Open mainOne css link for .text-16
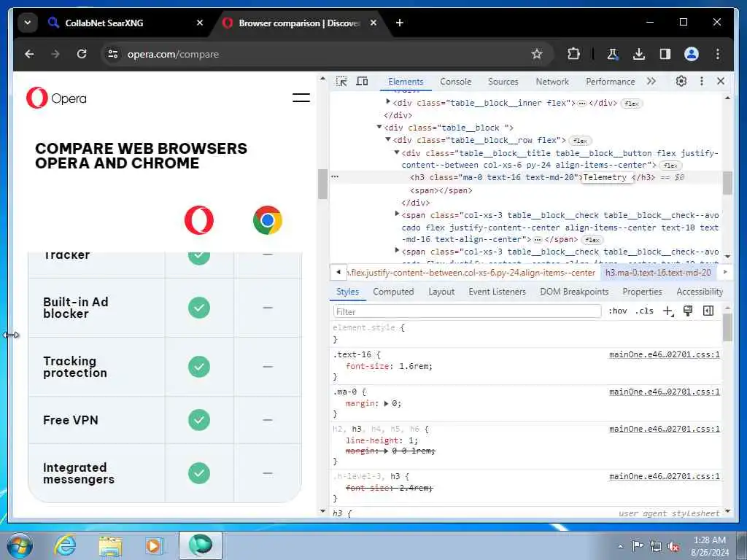The height and width of the screenshot is (560, 747). (665, 354)
